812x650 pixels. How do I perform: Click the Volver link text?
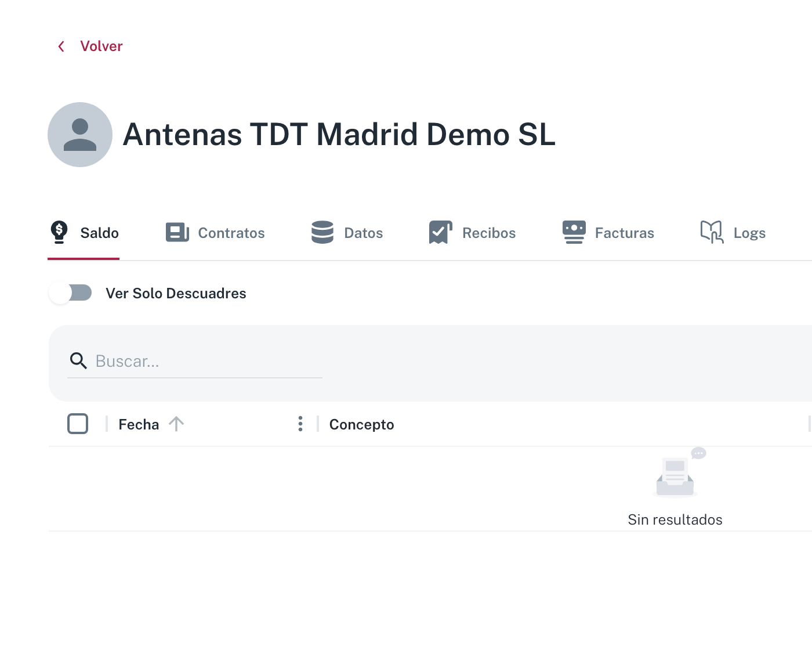coord(101,46)
